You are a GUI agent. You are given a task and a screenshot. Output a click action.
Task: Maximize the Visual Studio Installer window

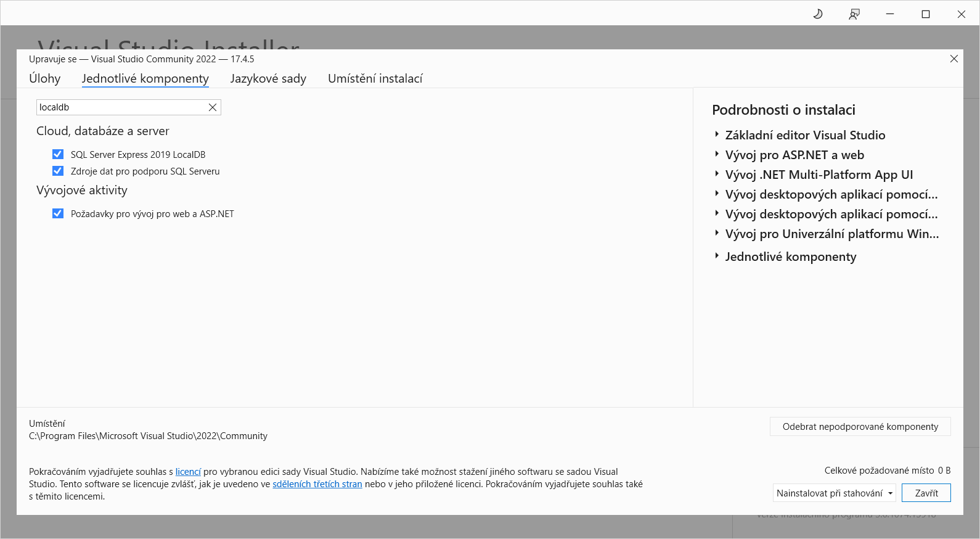pos(926,14)
